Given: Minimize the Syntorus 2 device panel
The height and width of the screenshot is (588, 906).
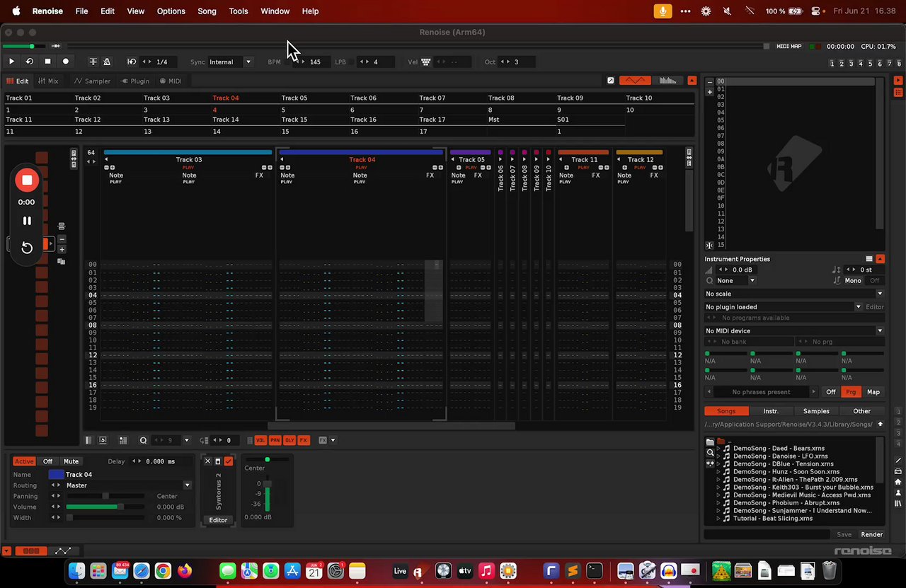Looking at the screenshot, I should (217, 461).
